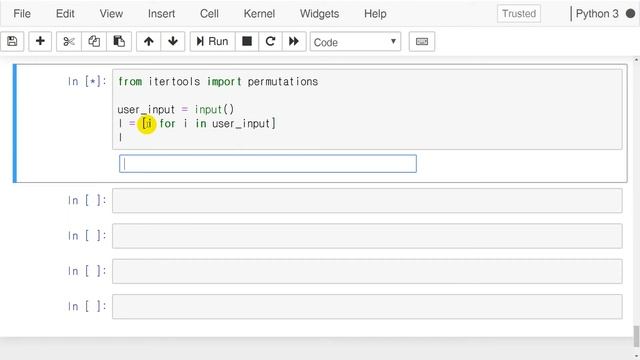Cut selected cells with the scissors icon
The width and height of the screenshot is (640, 360).
pyautogui.click(x=69, y=41)
